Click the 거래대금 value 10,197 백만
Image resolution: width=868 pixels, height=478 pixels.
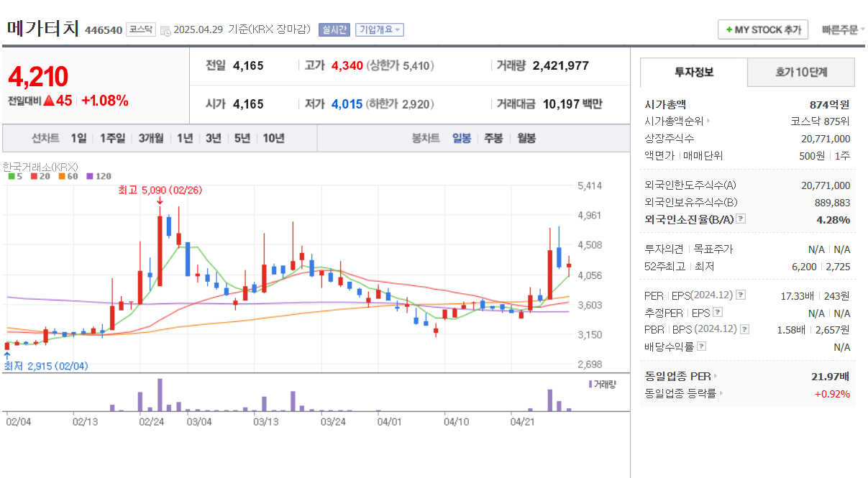click(x=572, y=104)
